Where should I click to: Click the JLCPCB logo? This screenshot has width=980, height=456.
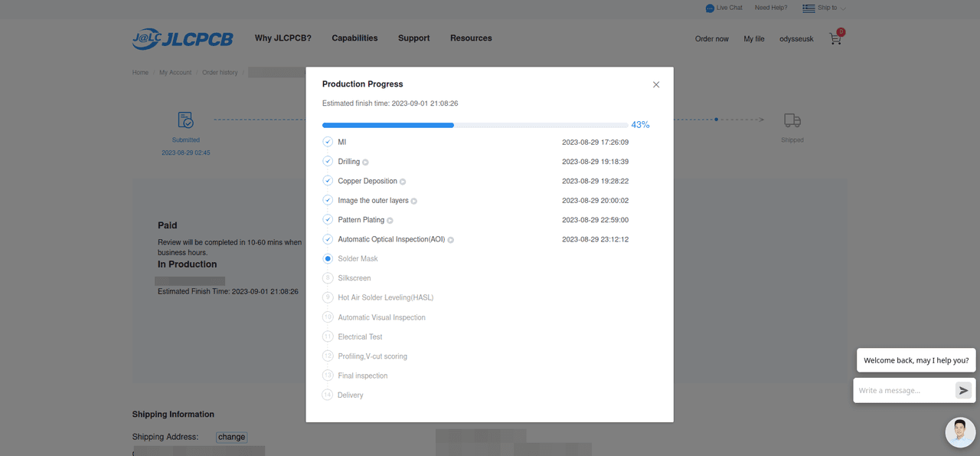coord(182,38)
